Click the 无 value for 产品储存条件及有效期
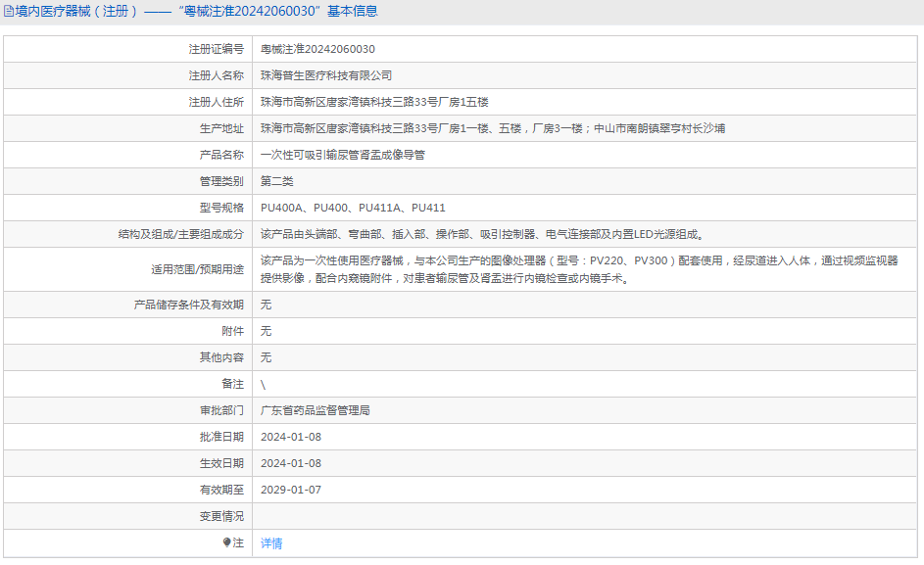 [x=266, y=305]
